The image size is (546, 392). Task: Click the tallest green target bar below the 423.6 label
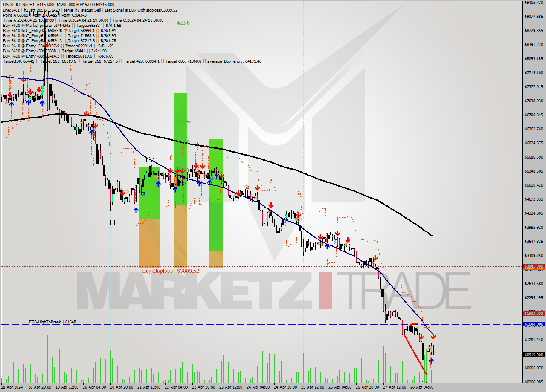point(180,149)
